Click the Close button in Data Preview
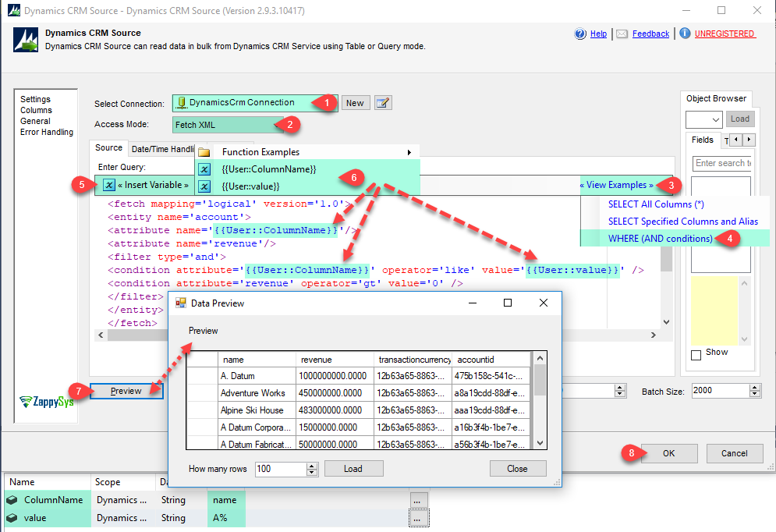 (518, 469)
